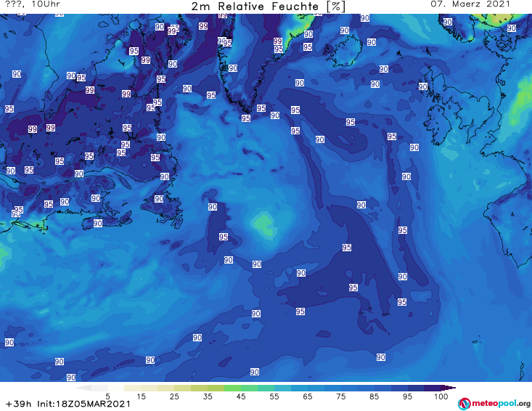532x411 pixels.
Task: Click the 'Init:18Z05MAR2021' initialization text
Action: tap(83, 404)
